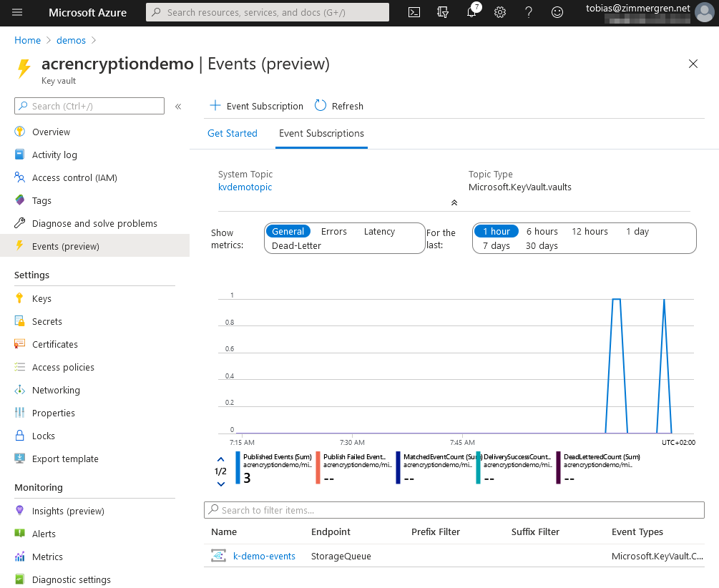Click the search to filter items field

(454, 509)
